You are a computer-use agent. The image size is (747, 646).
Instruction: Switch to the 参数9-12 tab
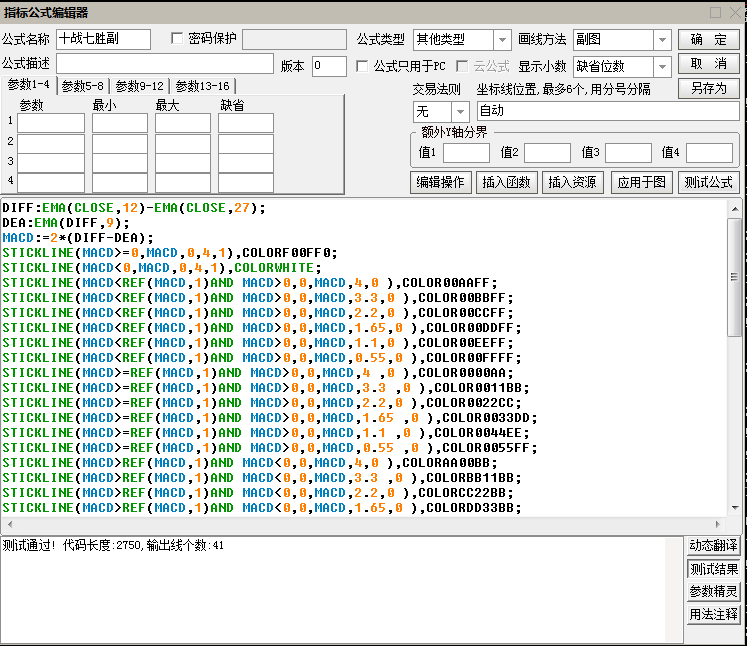(x=140, y=86)
